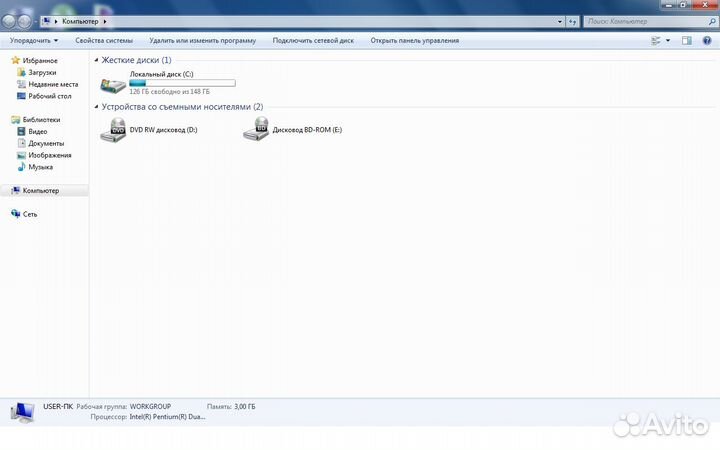Click the change view icon in toolbar
720x450 pixels.
(656, 40)
